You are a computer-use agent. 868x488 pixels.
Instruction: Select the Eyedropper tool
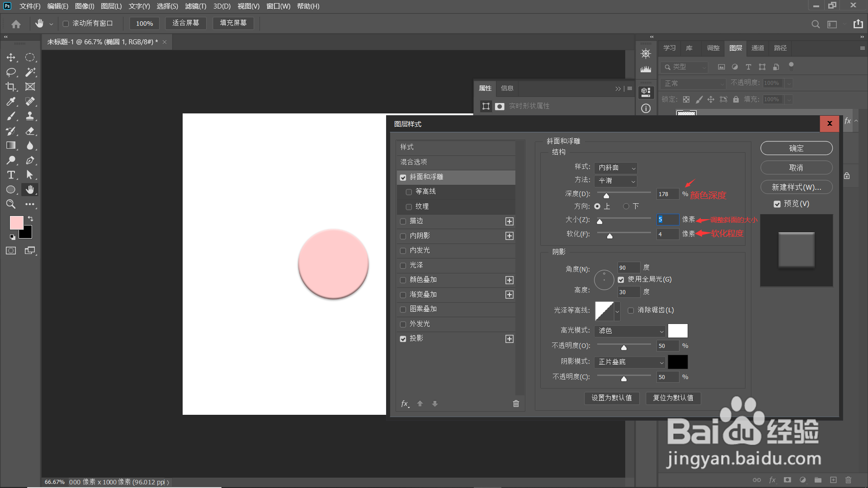tap(11, 102)
